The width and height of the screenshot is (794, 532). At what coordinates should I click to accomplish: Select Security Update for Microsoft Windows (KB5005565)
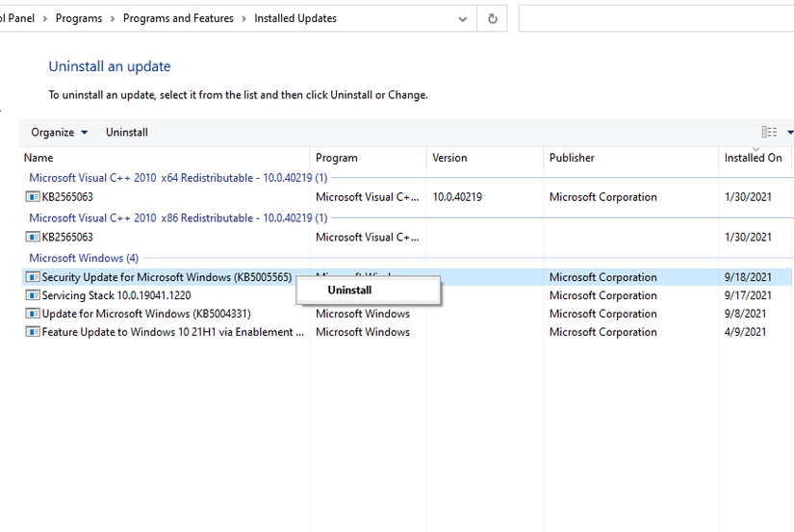tap(166, 277)
